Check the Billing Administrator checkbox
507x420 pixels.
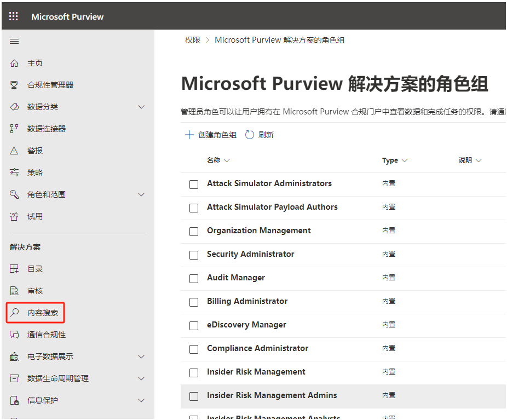(x=194, y=302)
